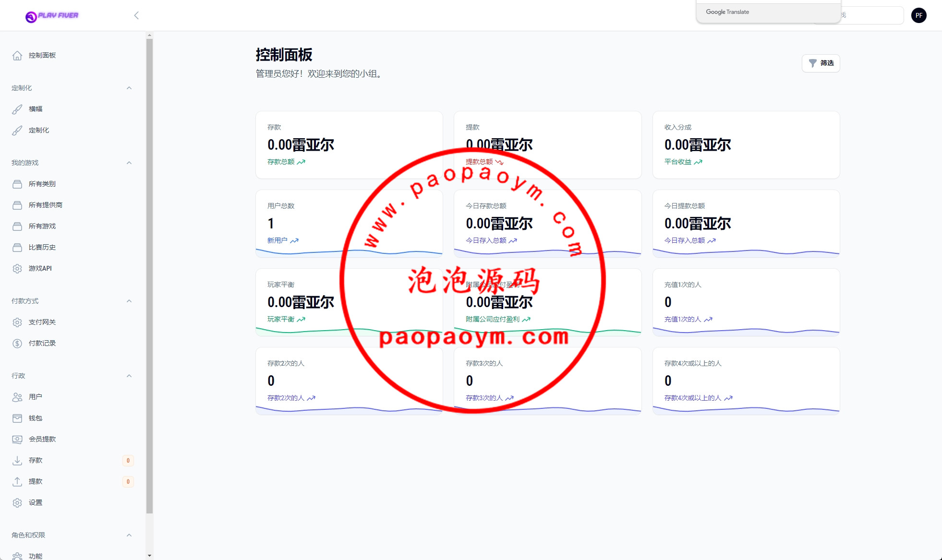
Task: Click the dollar icon beside 付款记录
Action: (x=17, y=344)
